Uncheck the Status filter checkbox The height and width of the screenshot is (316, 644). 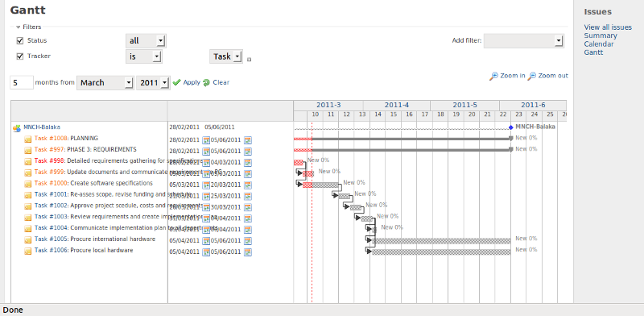pos(19,41)
